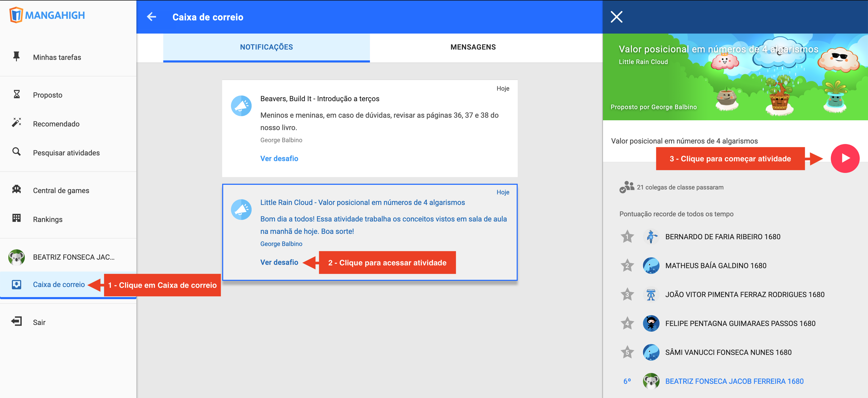Screen dimensions: 868x398
Task: Click '21 colegas de classe passaram' text
Action: pos(680,187)
